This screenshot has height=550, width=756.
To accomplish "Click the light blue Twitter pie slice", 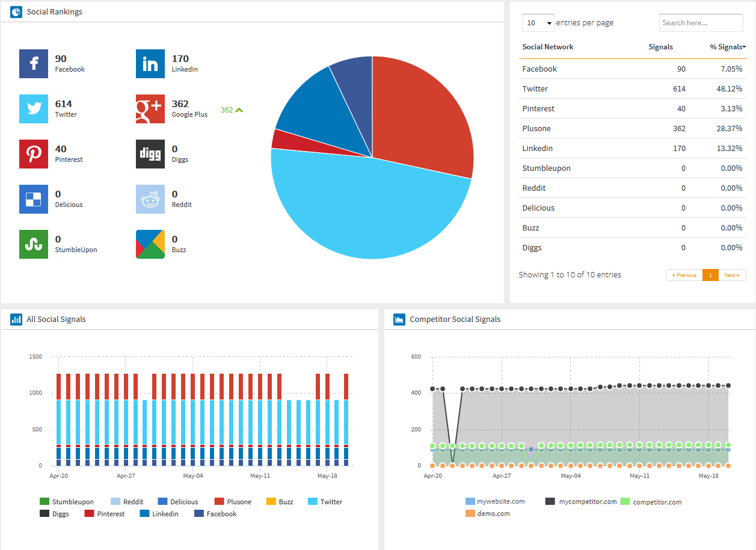I will coord(361,211).
